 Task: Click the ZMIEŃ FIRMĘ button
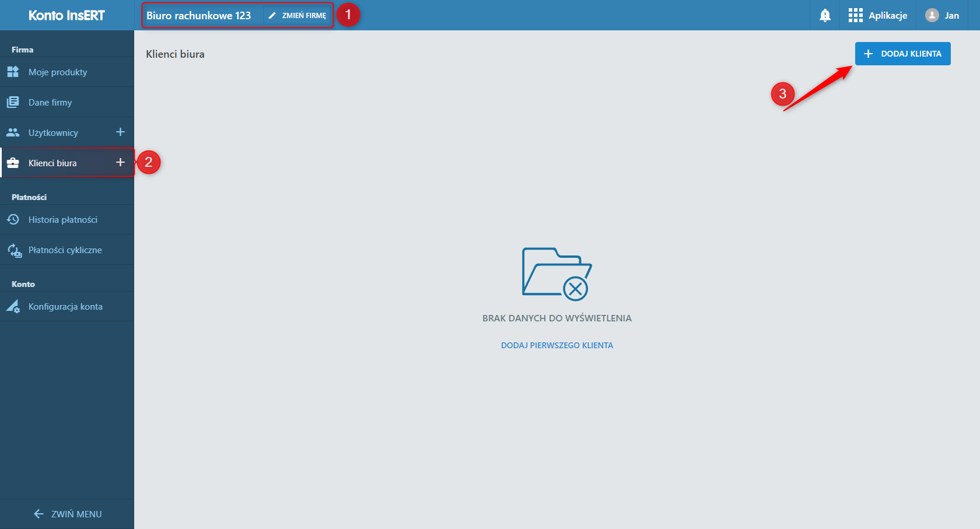(297, 16)
